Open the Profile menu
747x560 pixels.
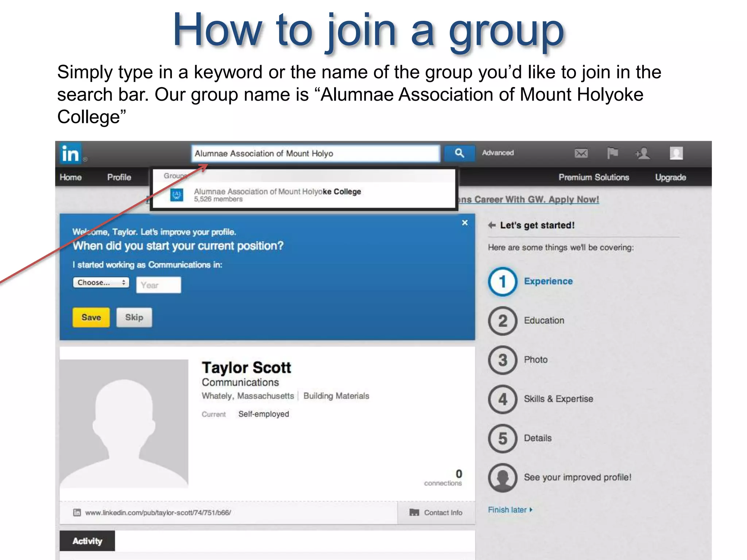(119, 177)
